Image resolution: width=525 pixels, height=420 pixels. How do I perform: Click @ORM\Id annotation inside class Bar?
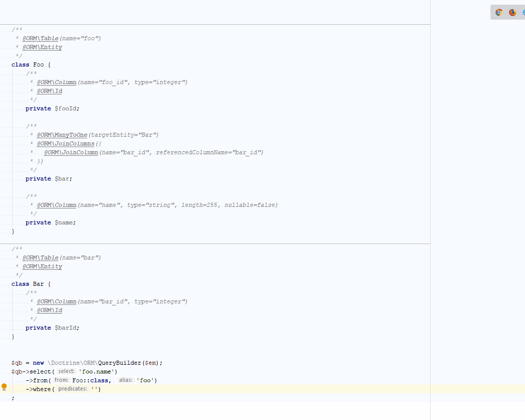tap(50, 311)
